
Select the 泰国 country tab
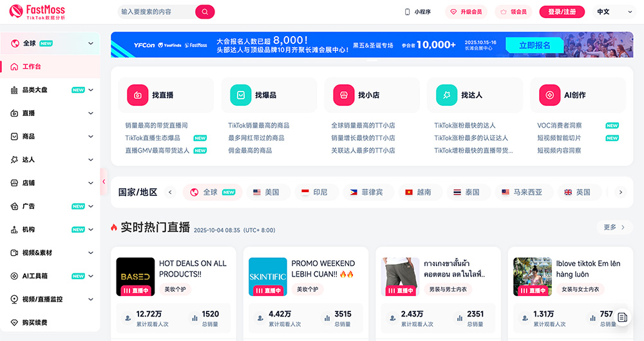point(469,192)
